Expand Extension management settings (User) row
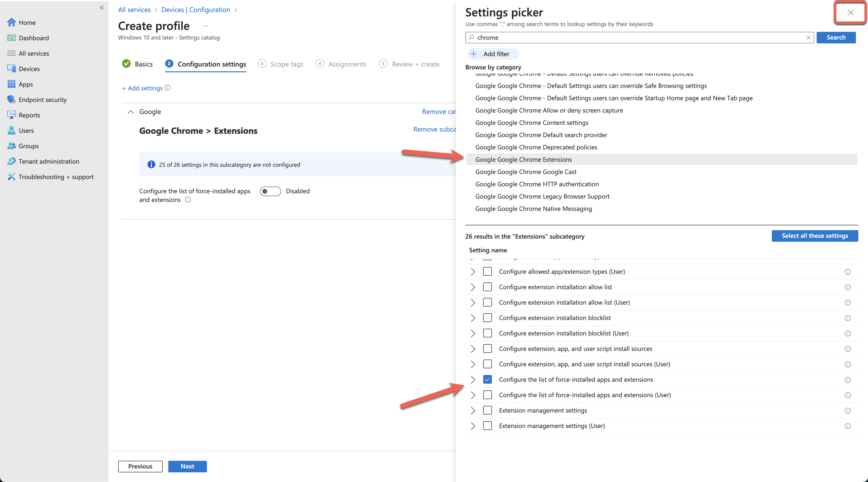This screenshot has height=482, width=868. [x=473, y=426]
